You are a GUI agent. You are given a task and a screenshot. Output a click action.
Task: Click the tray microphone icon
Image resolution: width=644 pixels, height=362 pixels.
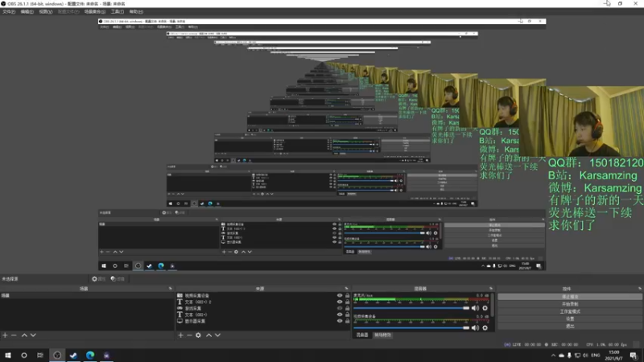(x=569, y=356)
